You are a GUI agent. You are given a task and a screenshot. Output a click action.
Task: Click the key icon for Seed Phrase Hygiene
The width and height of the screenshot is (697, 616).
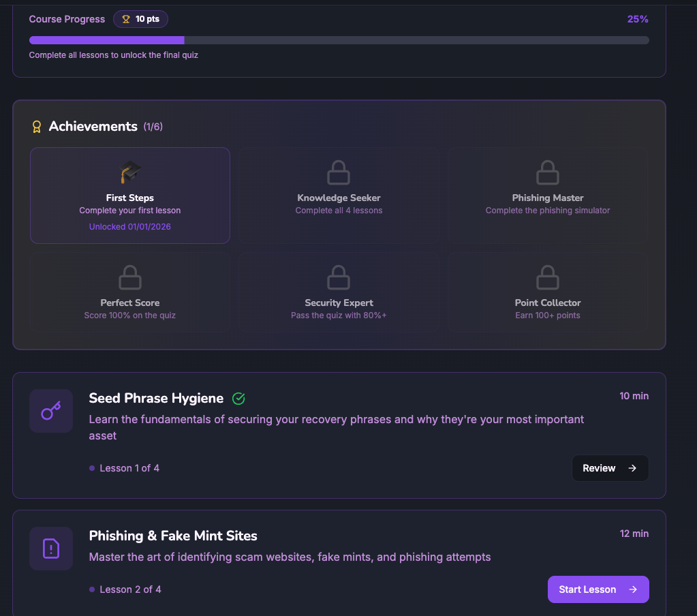(x=51, y=411)
